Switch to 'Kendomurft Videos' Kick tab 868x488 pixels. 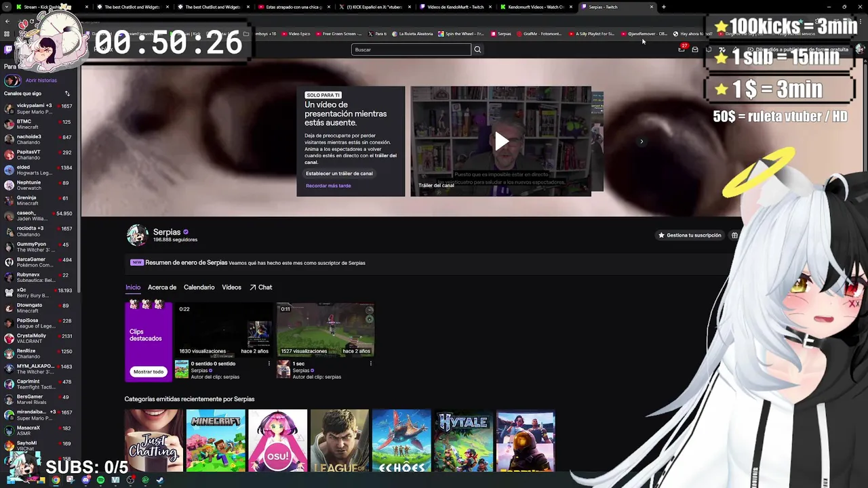536,7
